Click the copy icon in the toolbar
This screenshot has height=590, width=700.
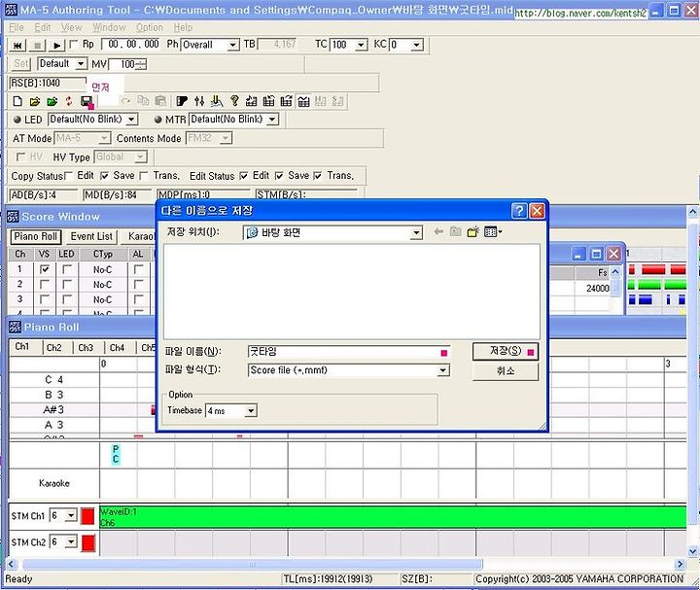[143, 101]
